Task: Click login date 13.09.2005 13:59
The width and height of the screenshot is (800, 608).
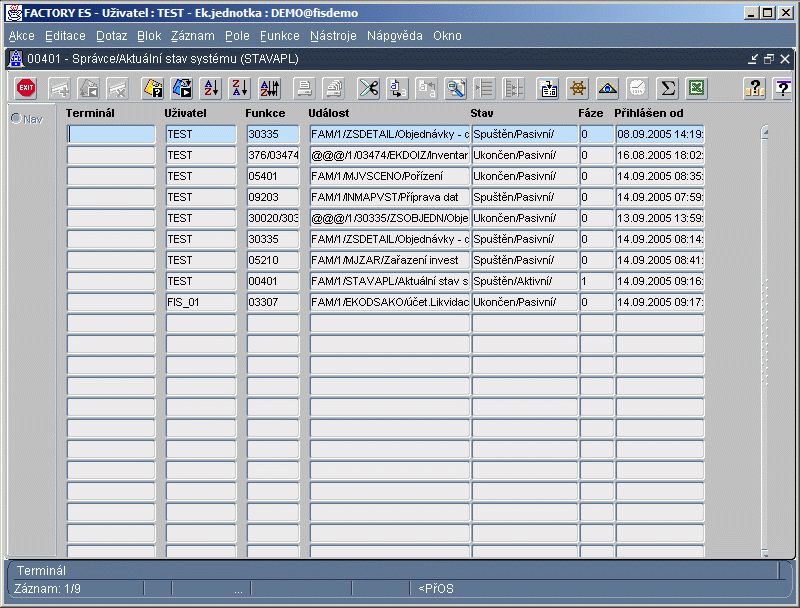Action: pos(660,218)
